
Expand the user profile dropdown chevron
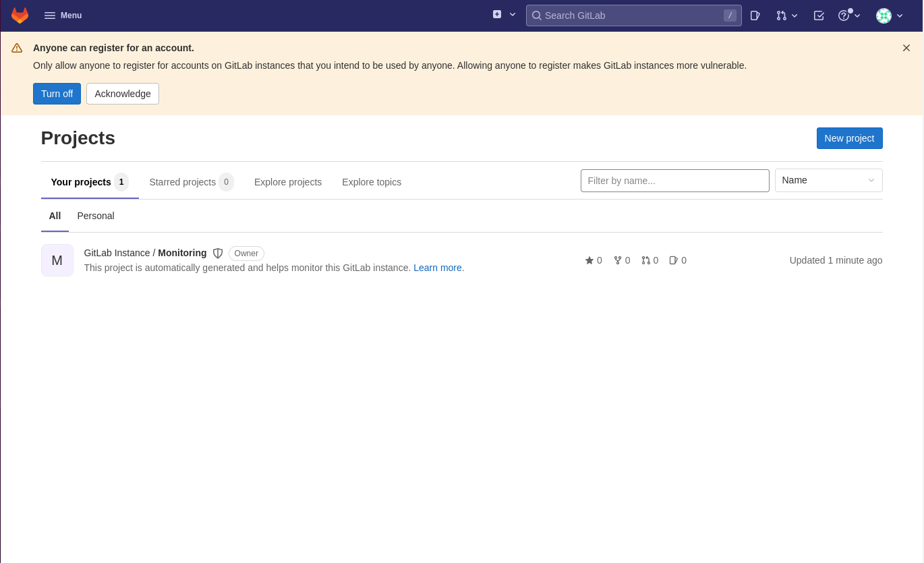[x=900, y=16]
